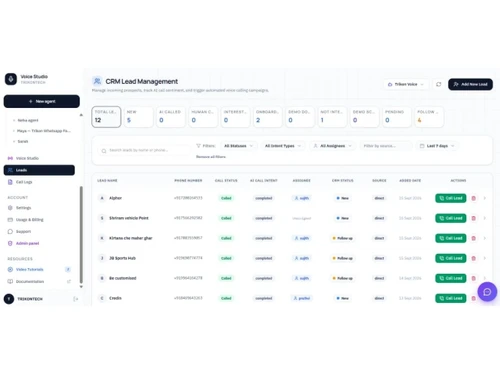Click the Credin avatar letter
The width and height of the screenshot is (500, 375).
click(102, 298)
